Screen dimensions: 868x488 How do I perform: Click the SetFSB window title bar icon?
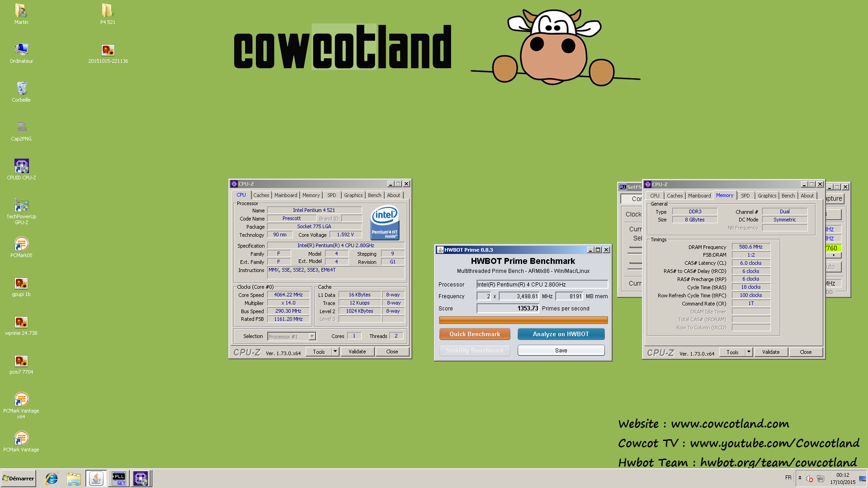(623, 187)
